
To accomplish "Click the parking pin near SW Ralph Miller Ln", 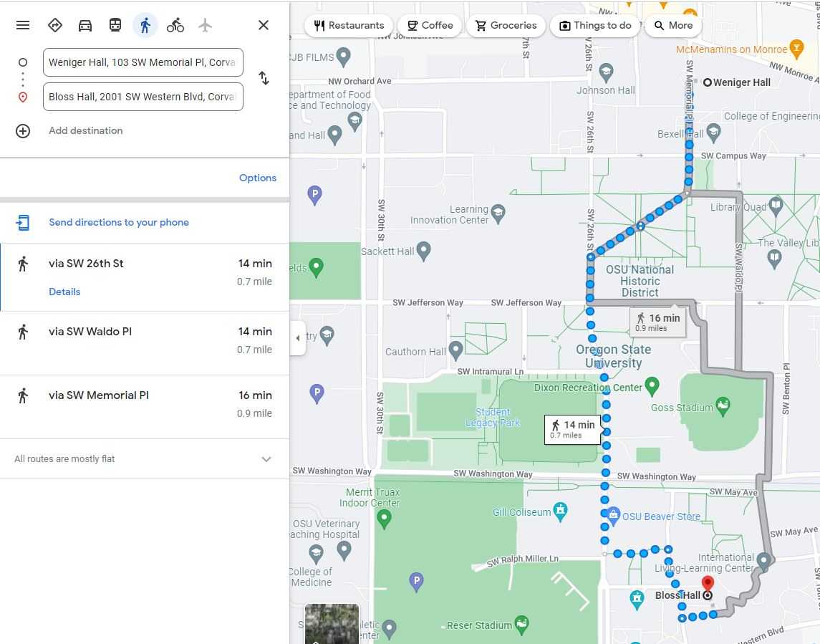I will click(416, 582).
